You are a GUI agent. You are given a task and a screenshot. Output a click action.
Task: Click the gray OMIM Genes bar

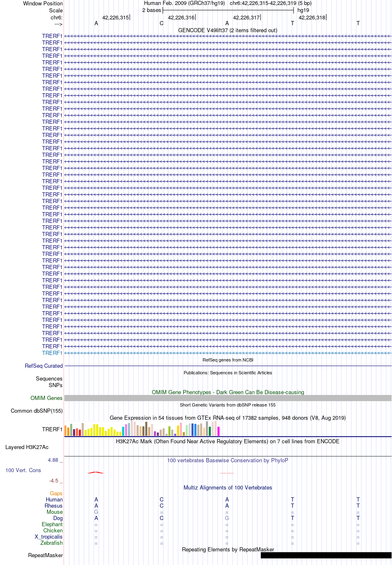click(x=228, y=398)
